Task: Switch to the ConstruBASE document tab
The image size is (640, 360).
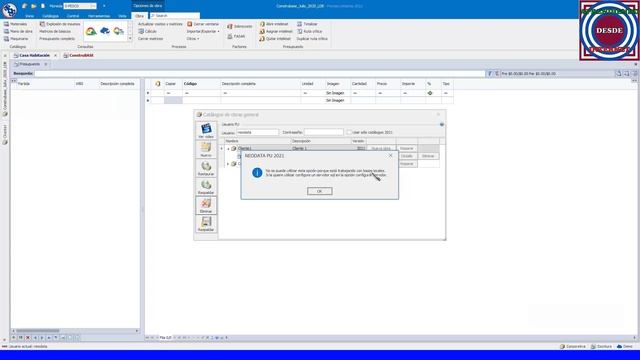Action: pos(78,55)
